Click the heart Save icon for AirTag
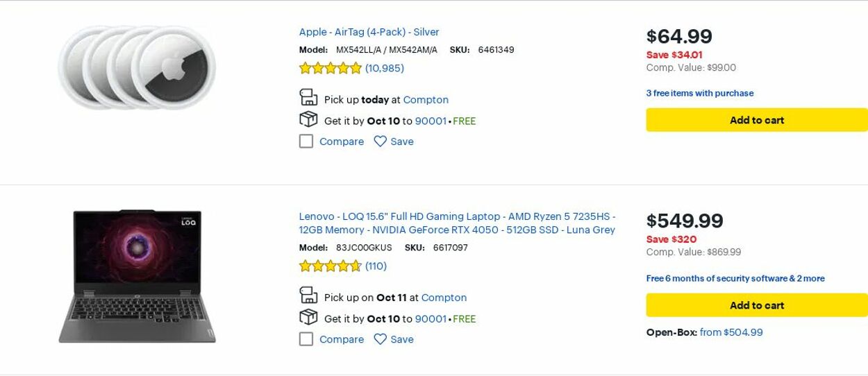The width and height of the screenshot is (868, 376). tap(380, 142)
